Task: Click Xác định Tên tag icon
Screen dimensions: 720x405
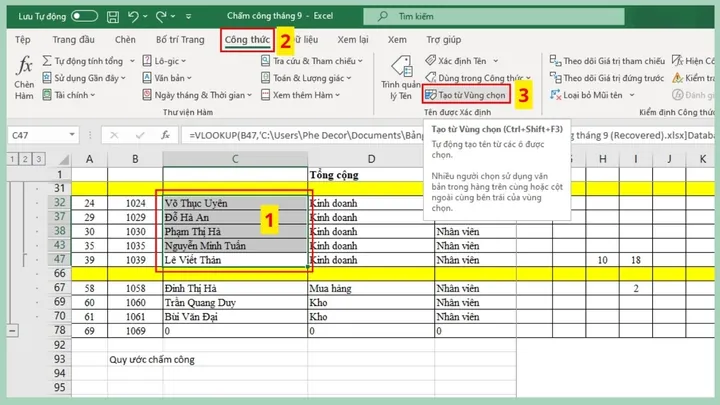Action: pyautogui.click(x=430, y=61)
